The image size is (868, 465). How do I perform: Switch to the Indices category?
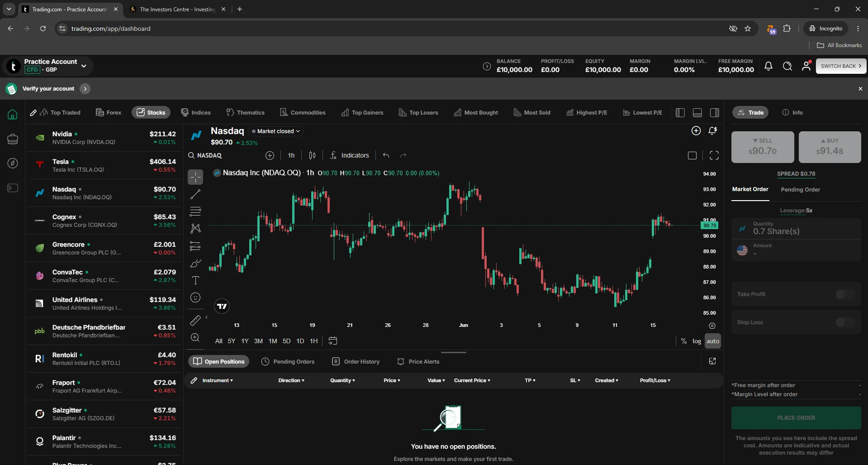pyautogui.click(x=196, y=113)
